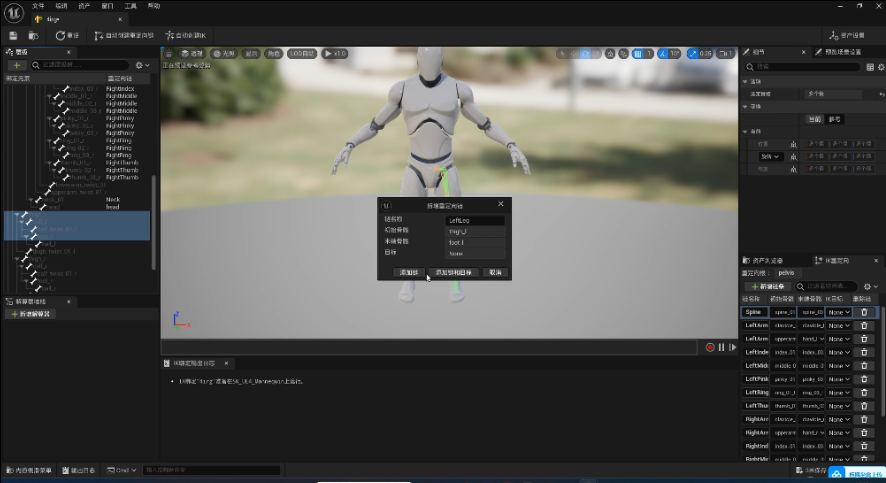Open the File (文件) menu

click(x=38, y=6)
